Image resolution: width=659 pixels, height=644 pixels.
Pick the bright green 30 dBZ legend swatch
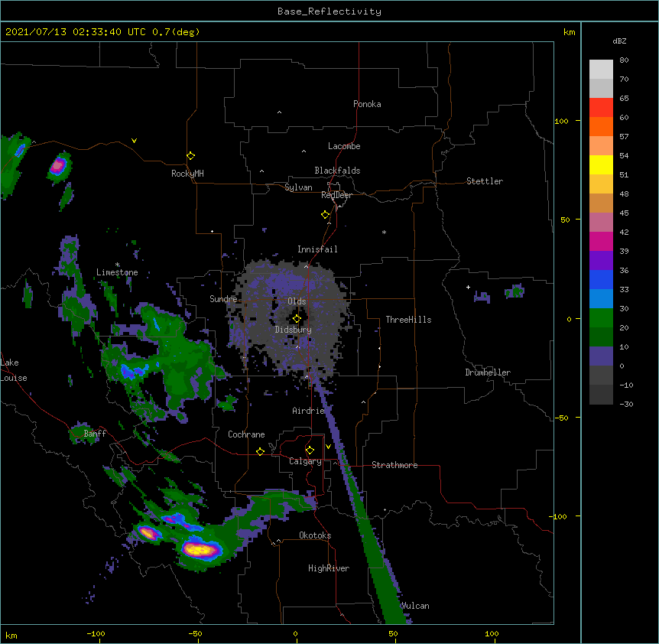point(601,318)
